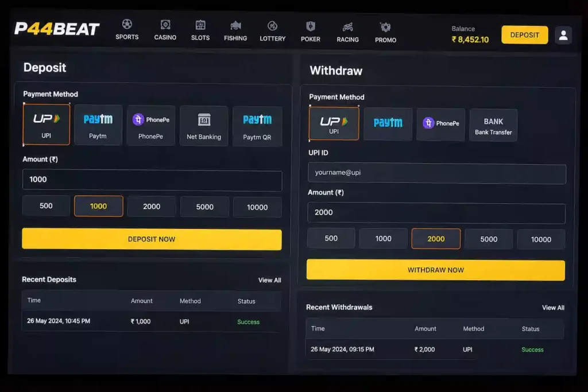View all recent deposits

pos(270,280)
